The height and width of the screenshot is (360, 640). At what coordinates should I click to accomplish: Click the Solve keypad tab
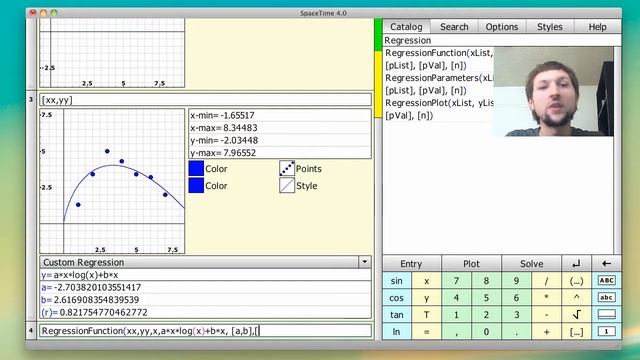531,264
